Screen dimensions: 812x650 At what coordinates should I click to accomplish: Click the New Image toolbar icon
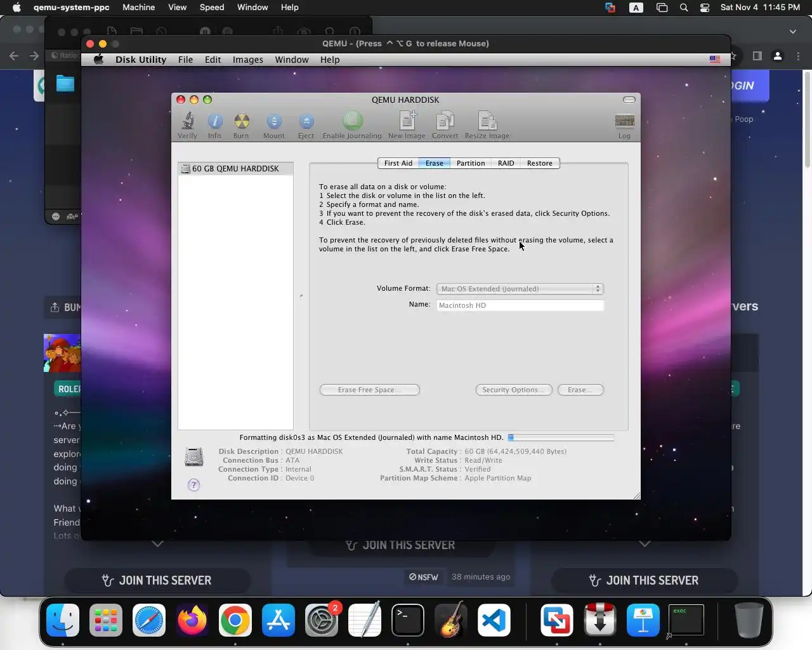pyautogui.click(x=407, y=125)
